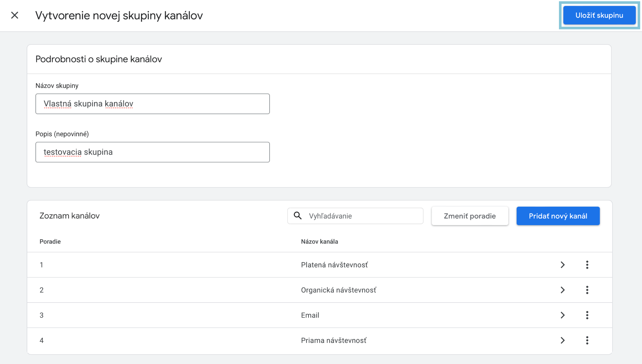The width and height of the screenshot is (642, 364).
Task: Click the Uložiť skupinu button
Action: (599, 15)
